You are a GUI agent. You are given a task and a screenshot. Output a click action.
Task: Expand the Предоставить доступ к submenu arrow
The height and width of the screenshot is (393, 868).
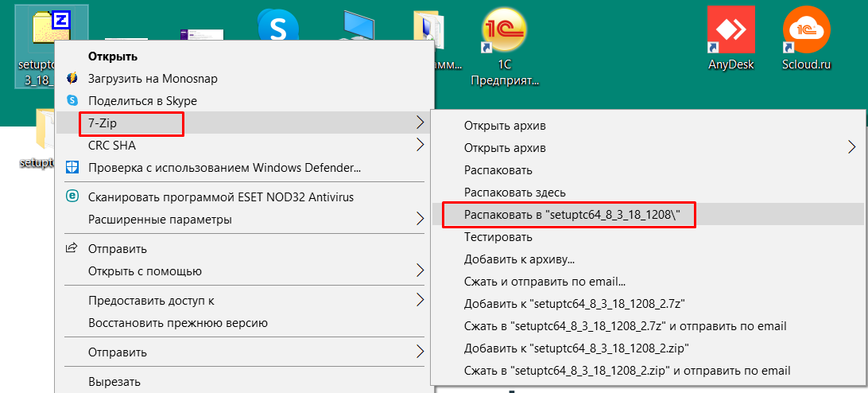[420, 301]
